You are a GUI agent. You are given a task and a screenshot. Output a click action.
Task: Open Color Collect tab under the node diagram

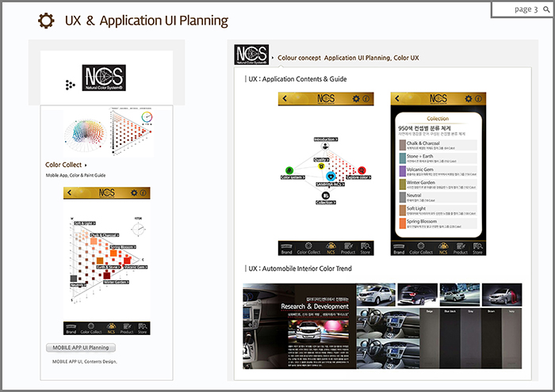(x=308, y=249)
